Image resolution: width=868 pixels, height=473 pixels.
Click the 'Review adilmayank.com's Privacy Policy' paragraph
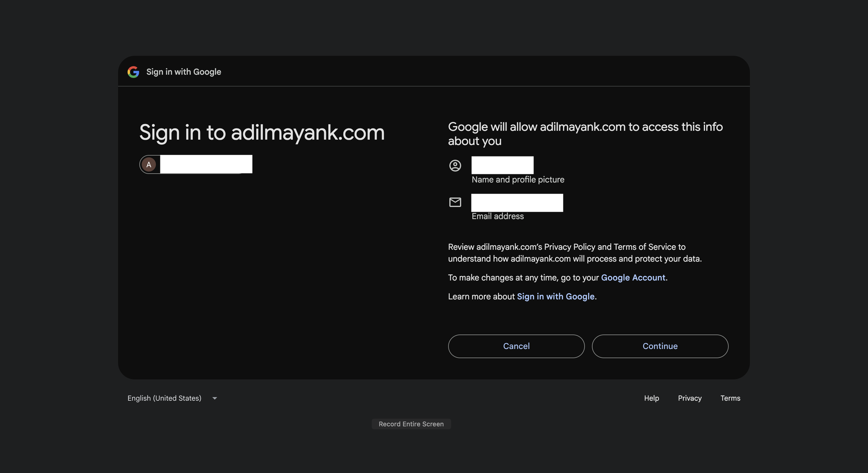tap(575, 253)
